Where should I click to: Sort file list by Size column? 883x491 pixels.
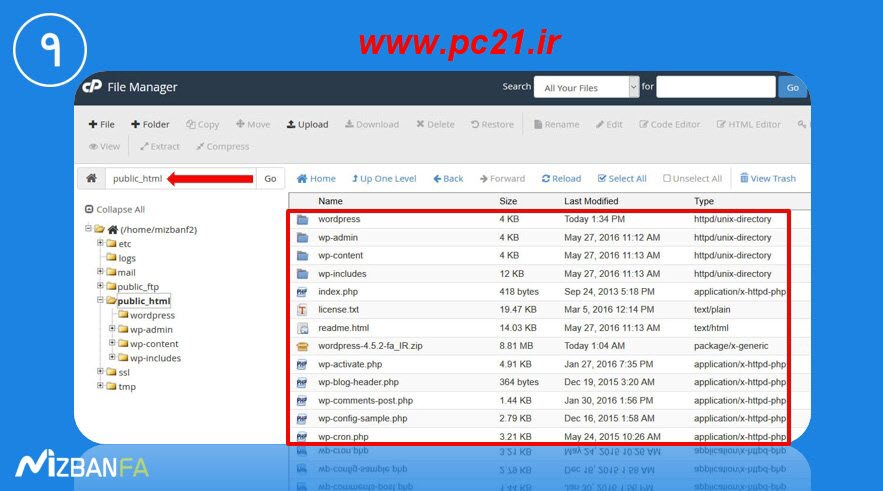[508, 201]
